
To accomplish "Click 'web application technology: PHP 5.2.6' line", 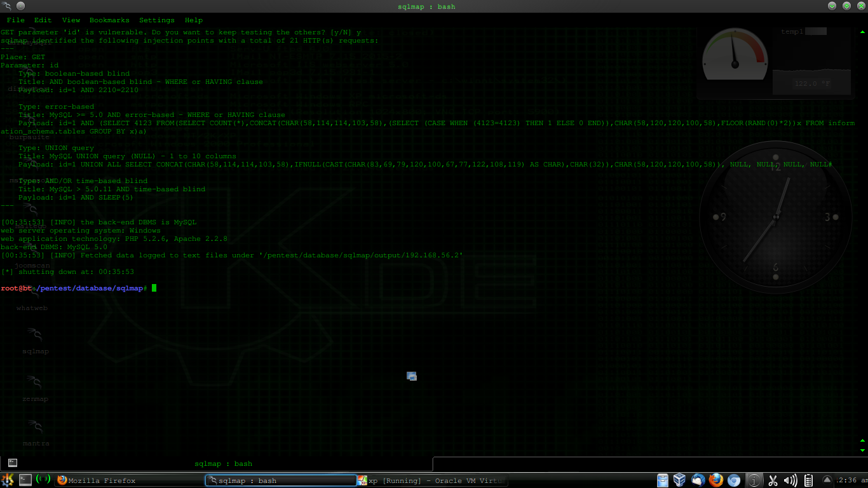I will click(x=114, y=239).
